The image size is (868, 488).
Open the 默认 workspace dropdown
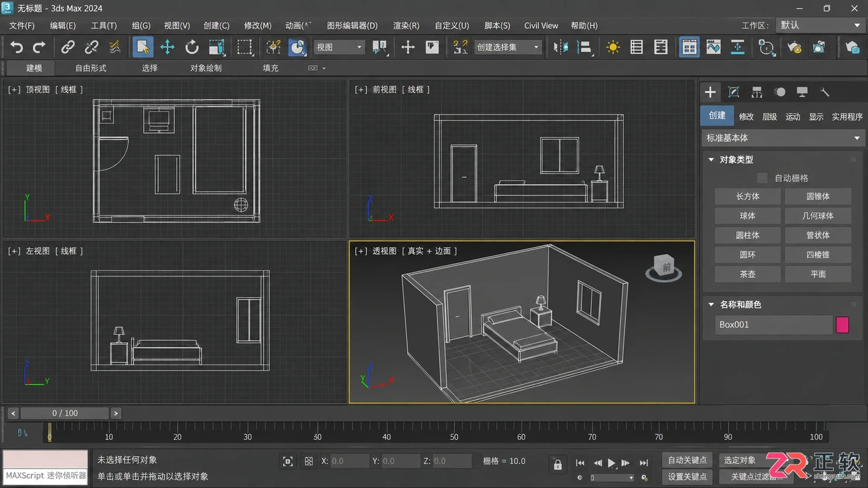click(820, 25)
